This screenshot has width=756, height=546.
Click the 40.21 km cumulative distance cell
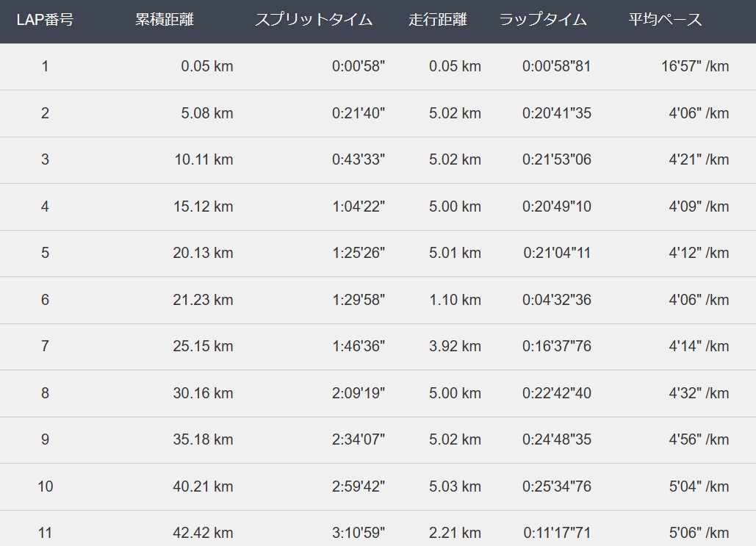pos(203,486)
